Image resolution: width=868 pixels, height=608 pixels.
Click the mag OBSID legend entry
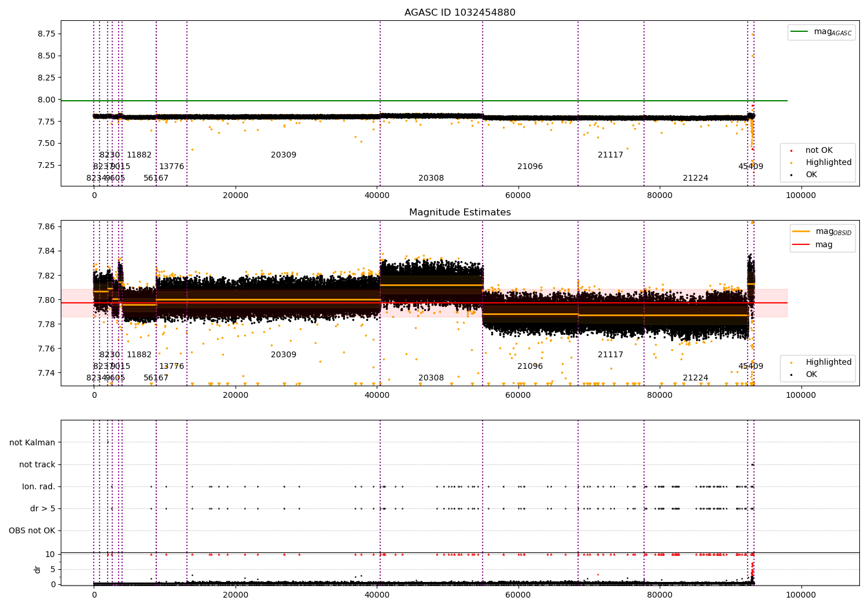click(822, 232)
